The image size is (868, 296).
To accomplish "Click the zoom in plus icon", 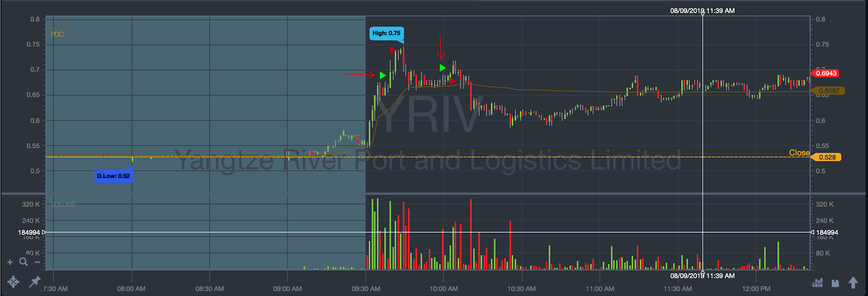I will coord(10,262).
